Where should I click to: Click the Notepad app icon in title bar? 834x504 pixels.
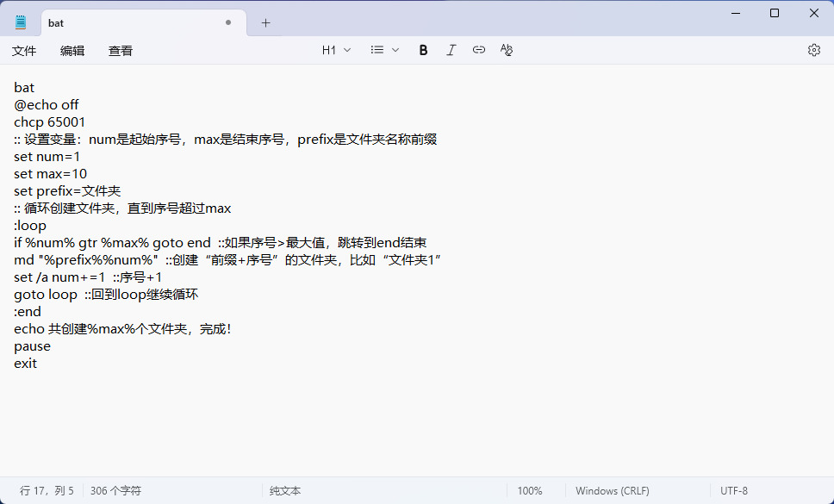[x=21, y=22]
